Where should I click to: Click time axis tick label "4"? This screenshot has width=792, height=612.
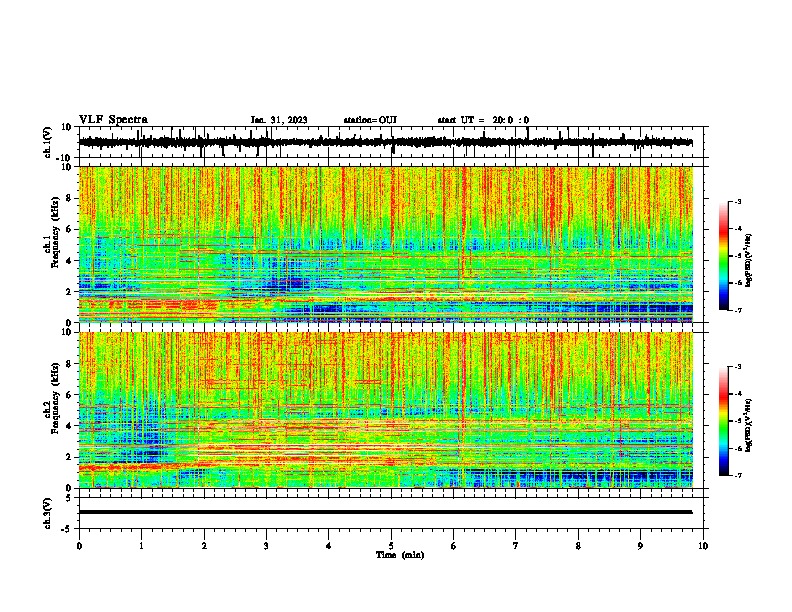pyautogui.click(x=329, y=546)
